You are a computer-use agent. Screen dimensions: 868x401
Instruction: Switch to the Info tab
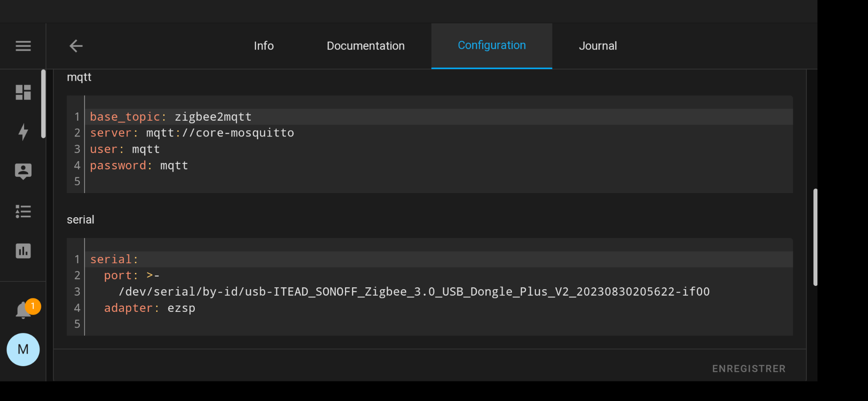click(x=263, y=46)
